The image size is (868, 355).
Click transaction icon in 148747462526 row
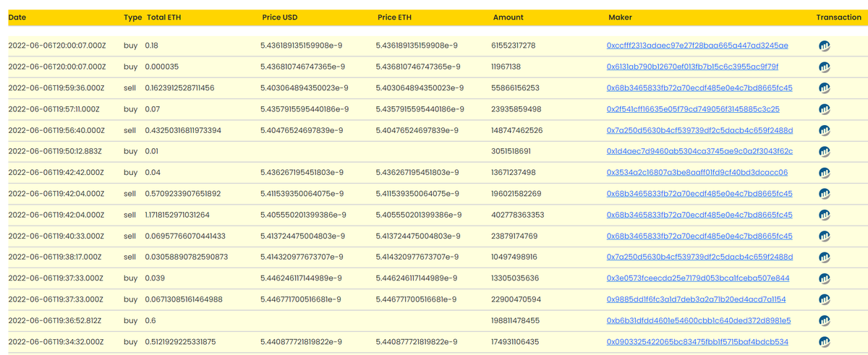coord(824,131)
